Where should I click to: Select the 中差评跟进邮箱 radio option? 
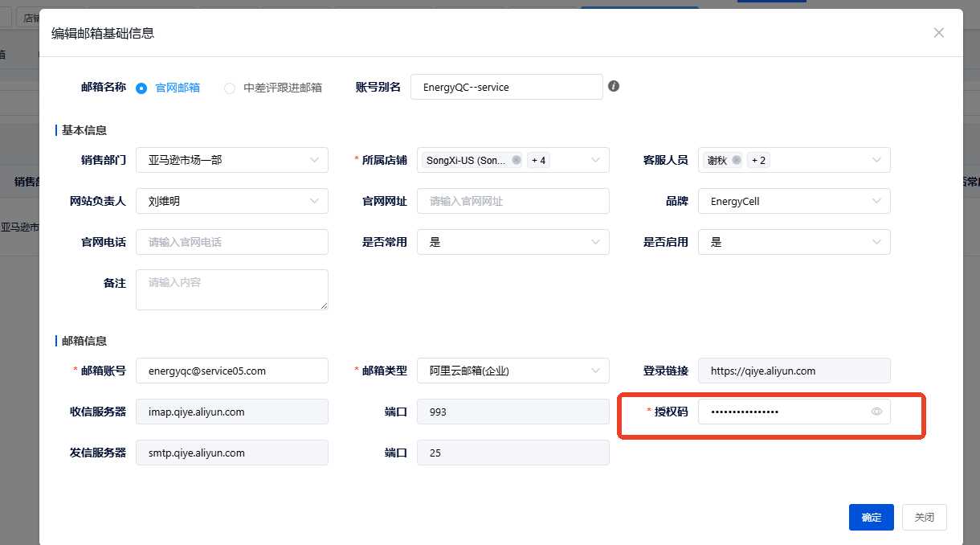click(230, 88)
